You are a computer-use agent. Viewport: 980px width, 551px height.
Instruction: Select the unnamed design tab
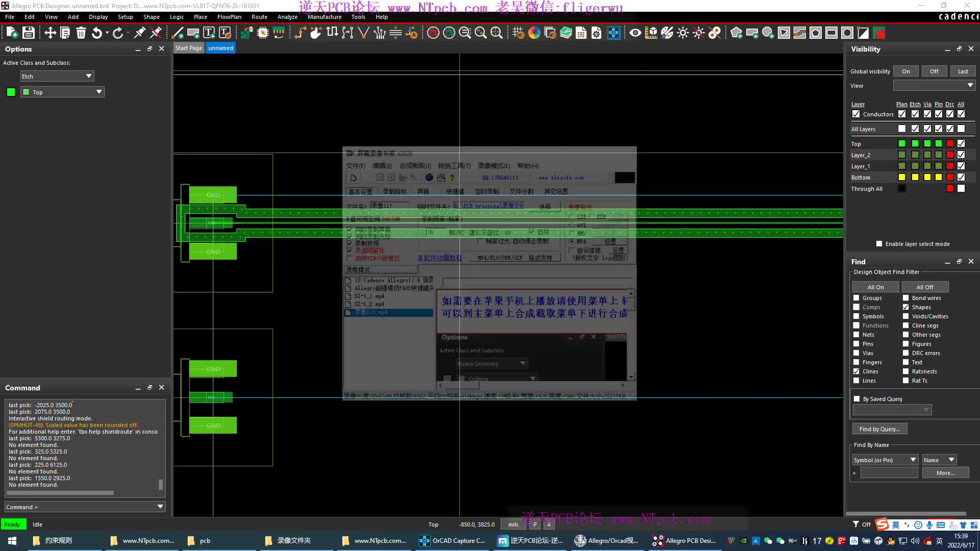tap(221, 48)
